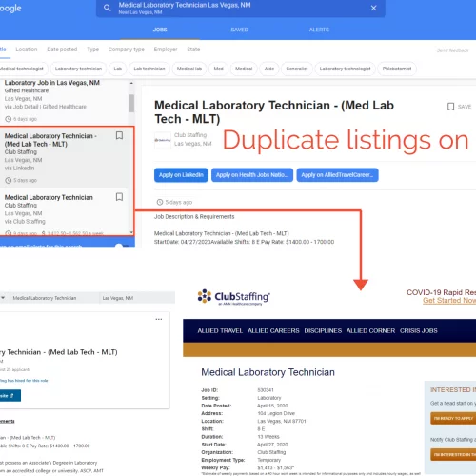The width and height of the screenshot is (476, 476).
Task: Click Apply on AlliedTravelCareers button
Action: coord(337,175)
